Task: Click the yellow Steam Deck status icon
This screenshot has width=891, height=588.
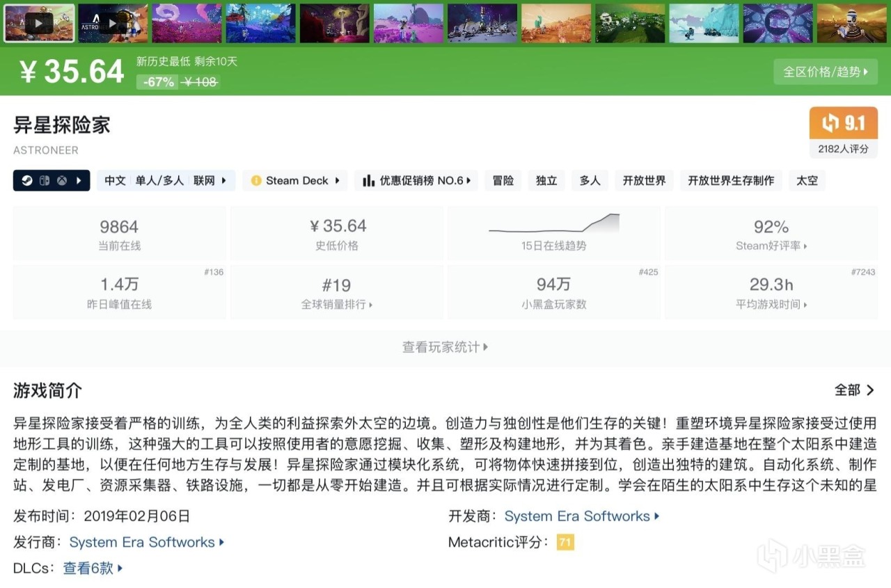Action: [256, 181]
